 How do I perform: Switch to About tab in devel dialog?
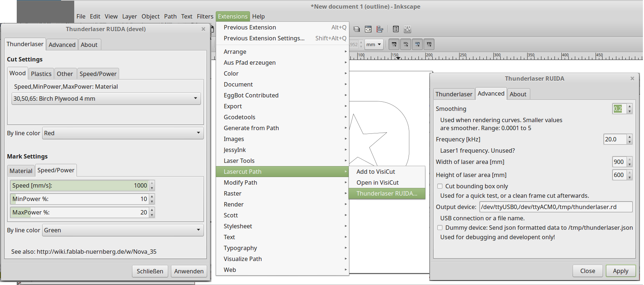89,45
